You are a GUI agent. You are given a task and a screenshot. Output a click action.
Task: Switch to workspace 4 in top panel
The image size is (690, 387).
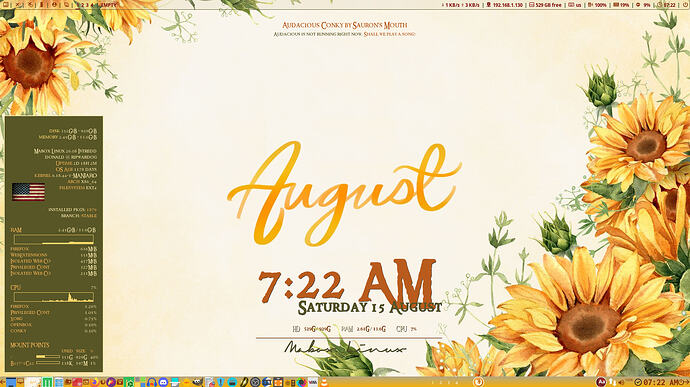[x=92, y=5]
